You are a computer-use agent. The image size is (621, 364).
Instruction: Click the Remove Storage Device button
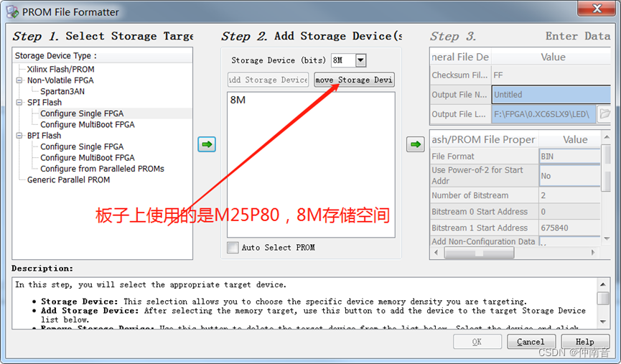(355, 80)
